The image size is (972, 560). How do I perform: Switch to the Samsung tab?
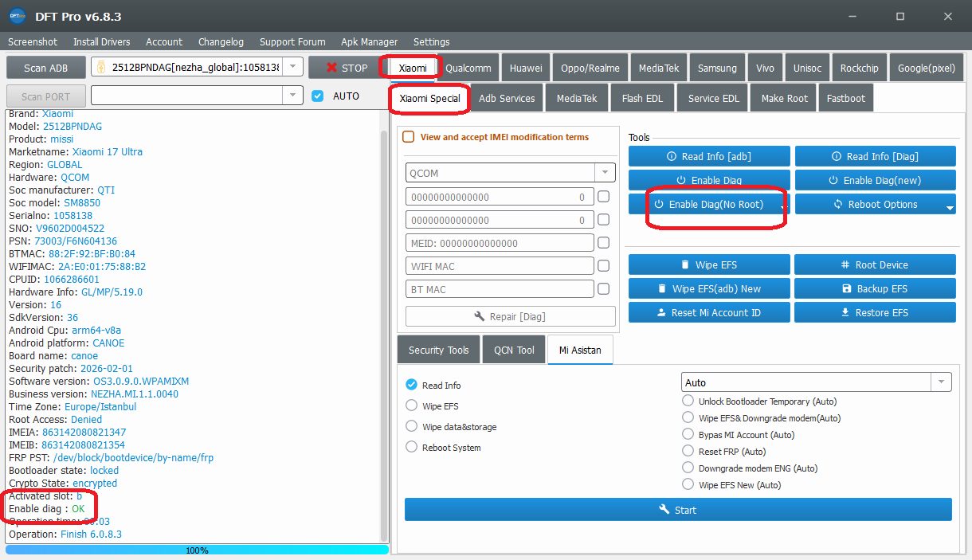[x=717, y=68]
